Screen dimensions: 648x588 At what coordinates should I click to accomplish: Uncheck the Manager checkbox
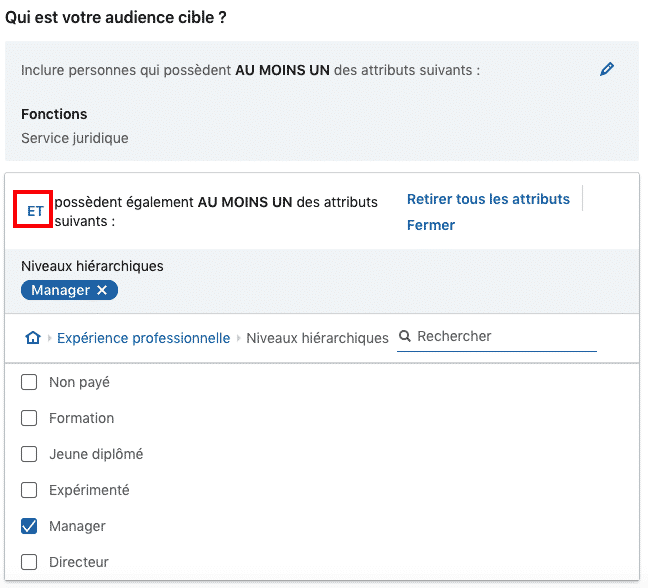coord(29,526)
